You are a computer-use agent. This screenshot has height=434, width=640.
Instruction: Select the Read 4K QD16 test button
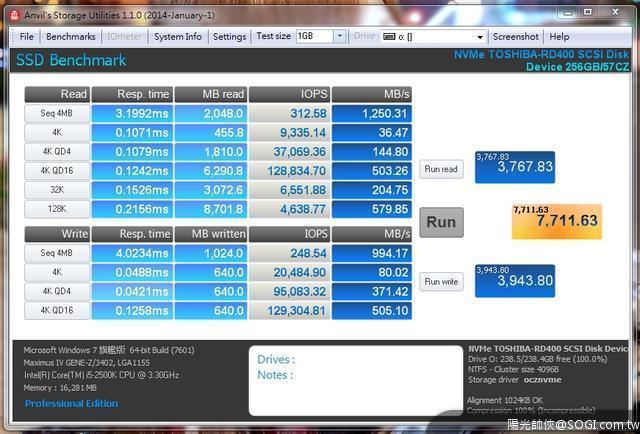(58, 170)
